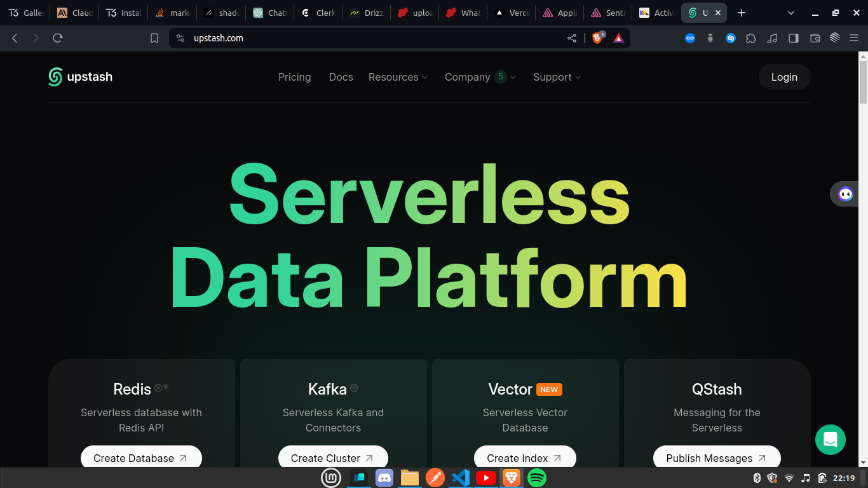Switch to the Drizzle tab
This screenshot has width=868, height=488.
(367, 13)
